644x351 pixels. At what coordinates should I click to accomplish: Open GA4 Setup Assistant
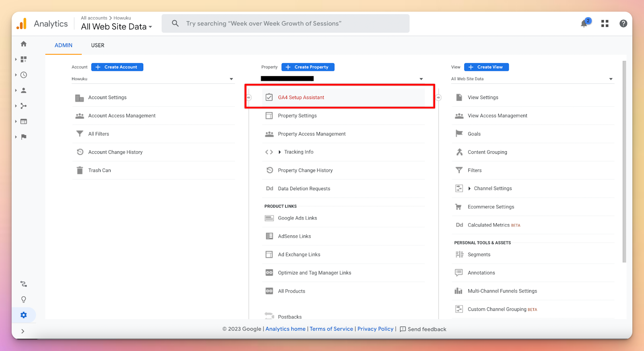coord(301,98)
